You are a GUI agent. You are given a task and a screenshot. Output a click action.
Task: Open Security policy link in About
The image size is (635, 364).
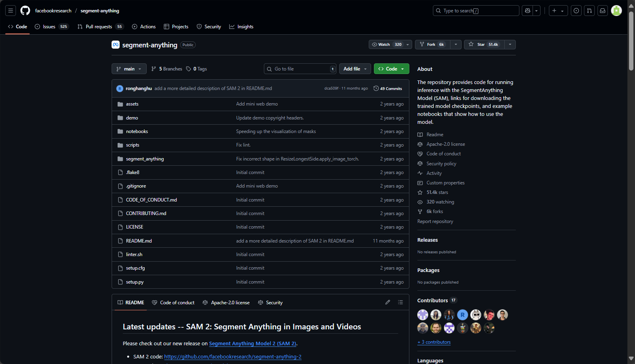click(437, 164)
